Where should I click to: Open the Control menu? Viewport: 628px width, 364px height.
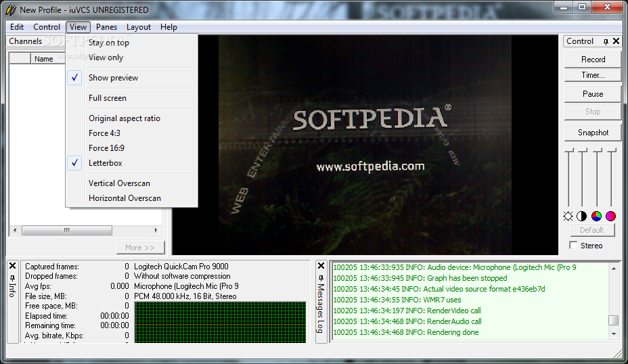(47, 27)
